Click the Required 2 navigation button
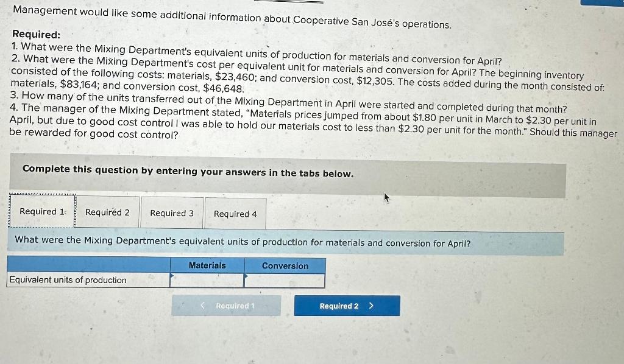The height and width of the screenshot is (364, 624). [x=347, y=306]
